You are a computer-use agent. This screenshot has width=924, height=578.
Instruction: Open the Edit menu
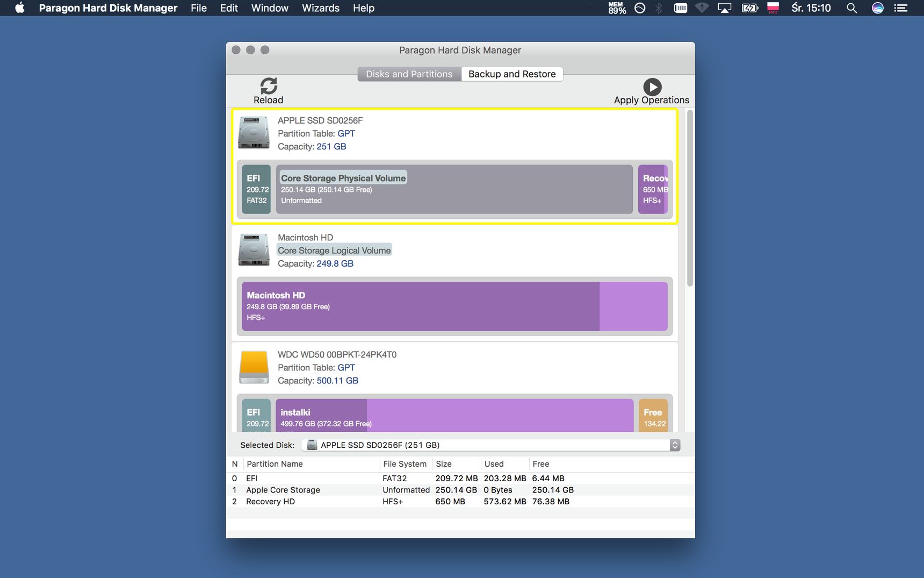click(x=229, y=8)
